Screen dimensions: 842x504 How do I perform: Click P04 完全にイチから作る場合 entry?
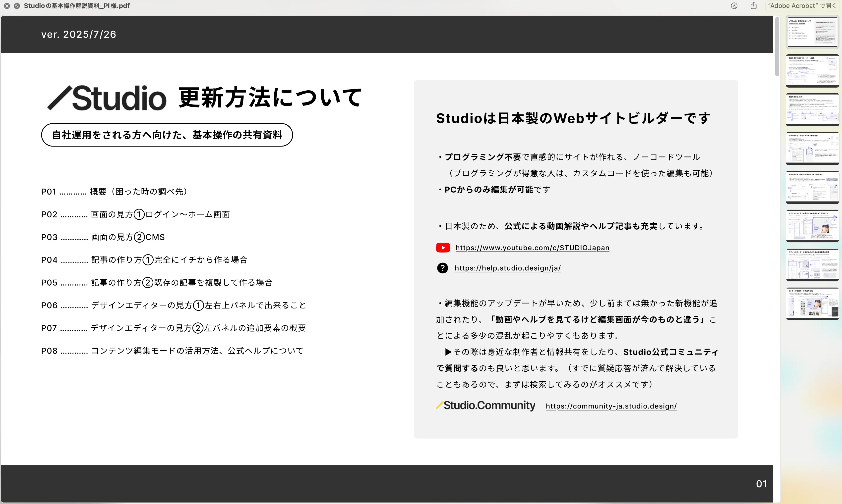coord(144,260)
